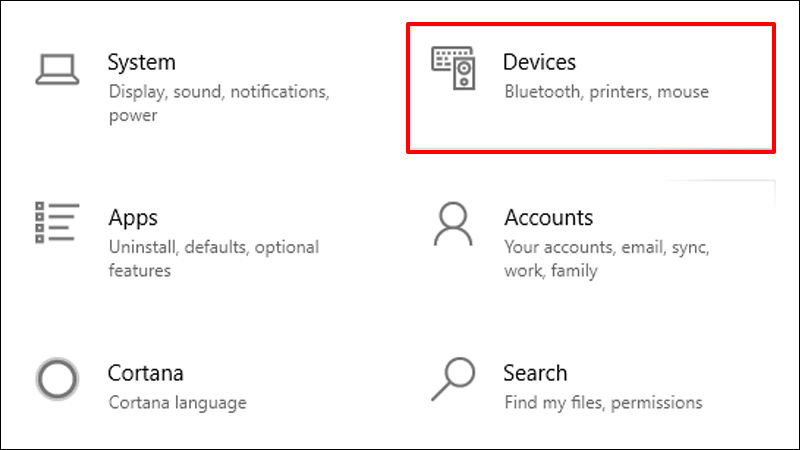800x450 pixels.
Task: Open the Search heading
Action: click(535, 373)
